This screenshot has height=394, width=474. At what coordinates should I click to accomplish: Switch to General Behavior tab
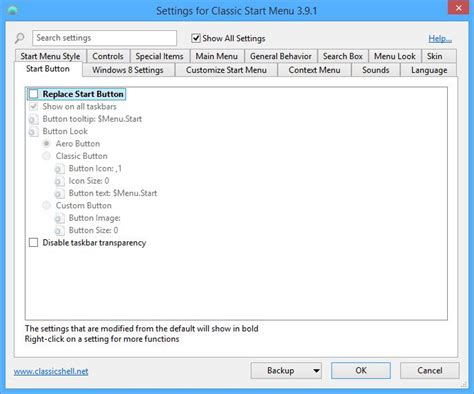(x=281, y=56)
